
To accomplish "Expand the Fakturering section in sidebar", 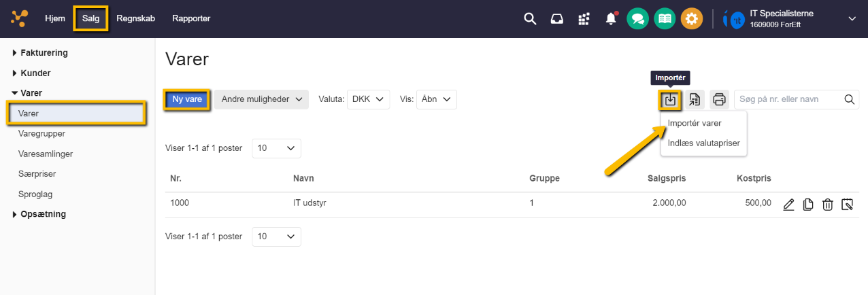I will [x=44, y=52].
